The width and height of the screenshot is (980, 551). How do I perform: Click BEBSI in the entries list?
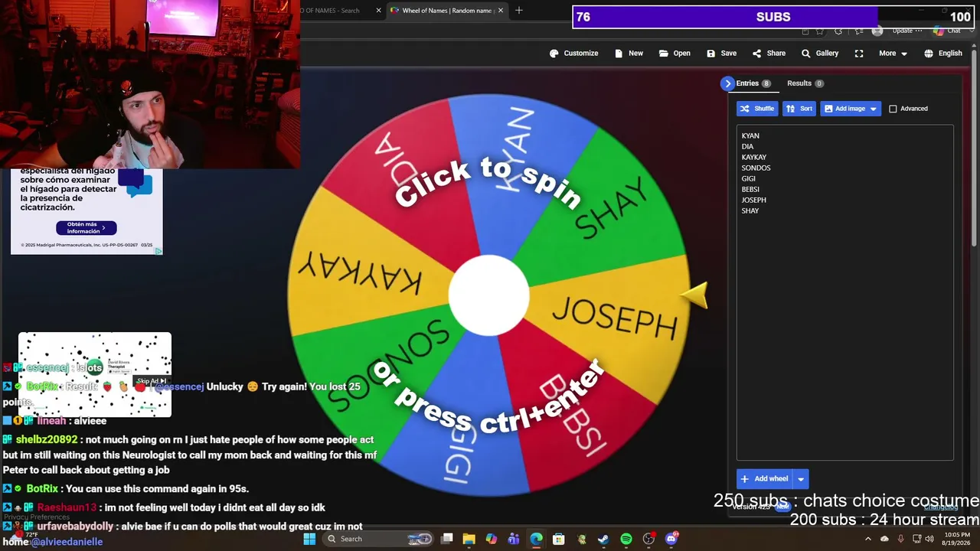(x=750, y=190)
